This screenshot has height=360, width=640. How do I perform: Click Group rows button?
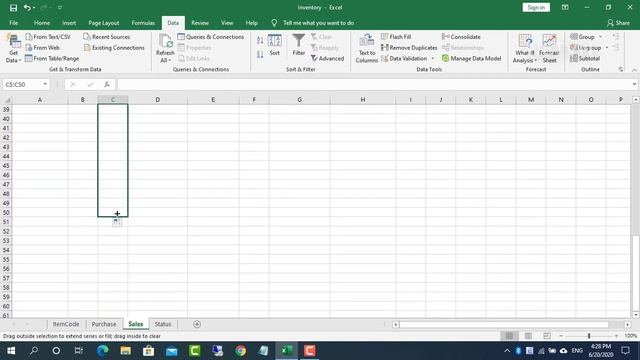tap(582, 37)
